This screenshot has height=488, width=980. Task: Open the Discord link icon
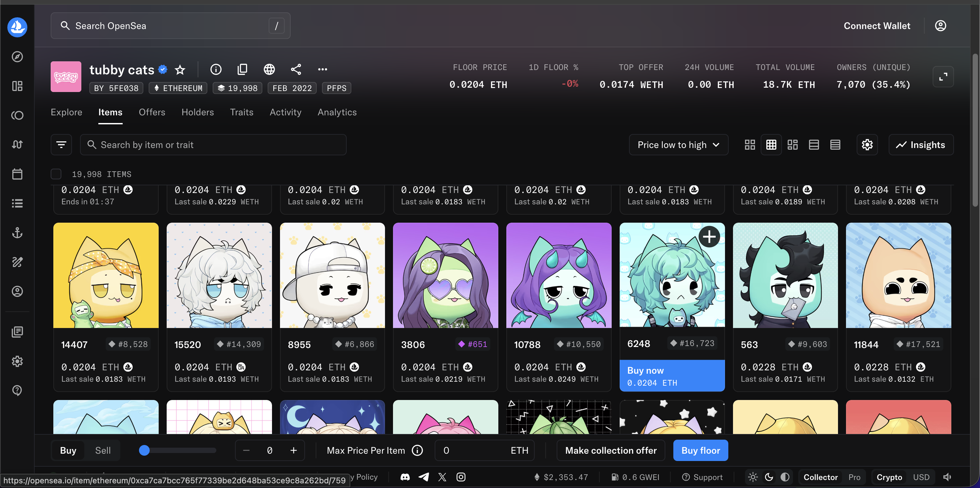pyautogui.click(x=405, y=477)
